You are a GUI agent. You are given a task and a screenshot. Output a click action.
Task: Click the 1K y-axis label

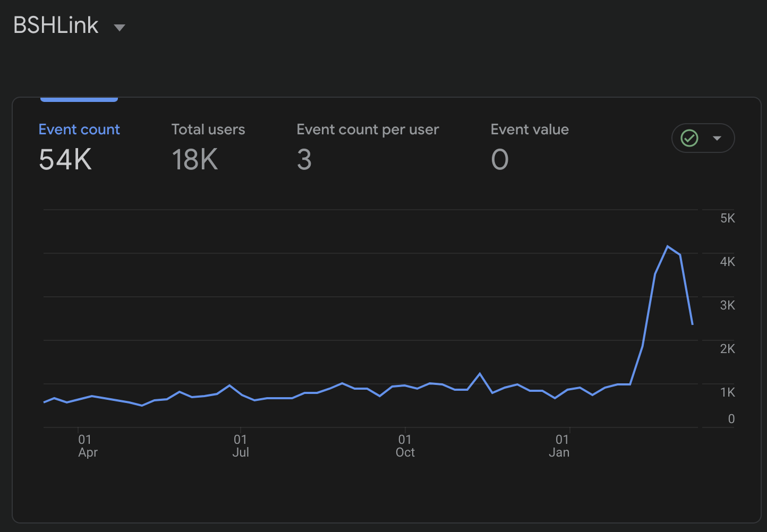(728, 392)
